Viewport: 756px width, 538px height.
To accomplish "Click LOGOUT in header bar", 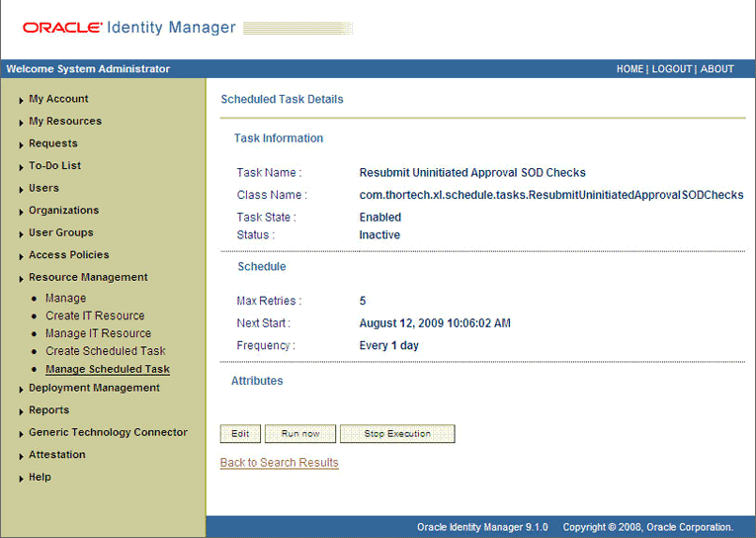I will pos(672,69).
